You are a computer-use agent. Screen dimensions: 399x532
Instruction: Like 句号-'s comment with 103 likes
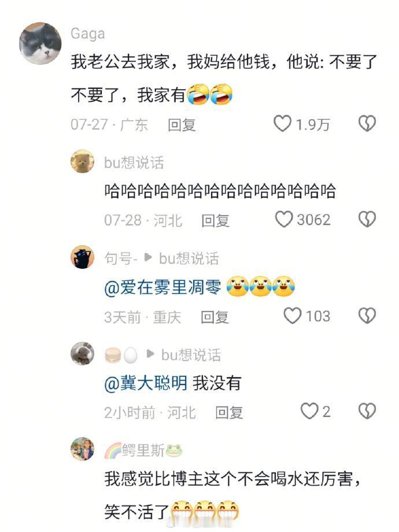pyautogui.click(x=292, y=316)
